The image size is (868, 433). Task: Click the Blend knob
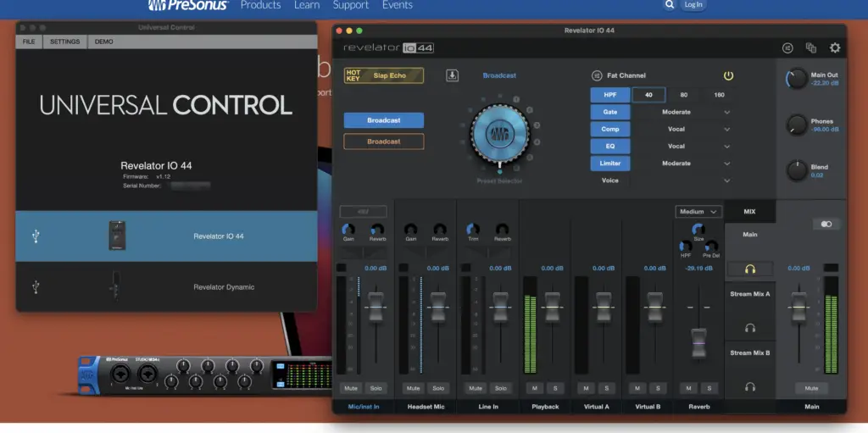tap(797, 170)
